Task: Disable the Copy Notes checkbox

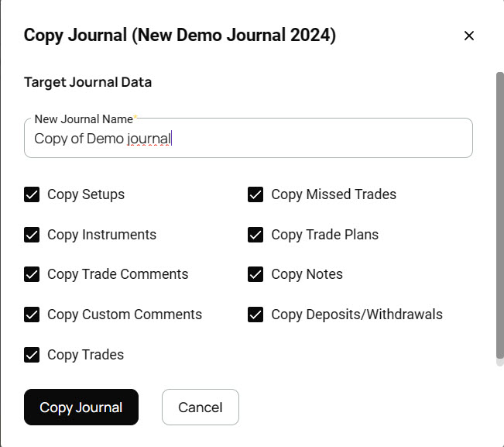Action: pos(255,274)
